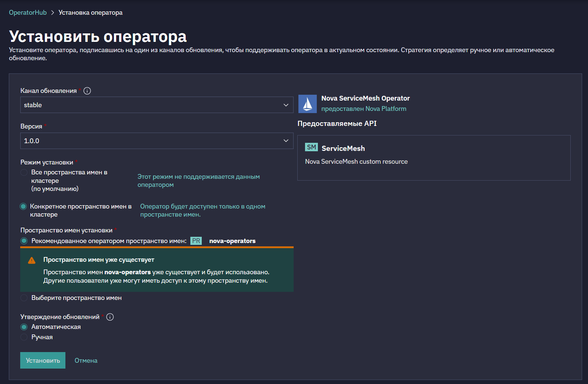Screen dimensions: 588x384
Task: Click the breadcrumb chevron separator after OperatorHub
Action: pyautogui.click(x=53, y=12)
